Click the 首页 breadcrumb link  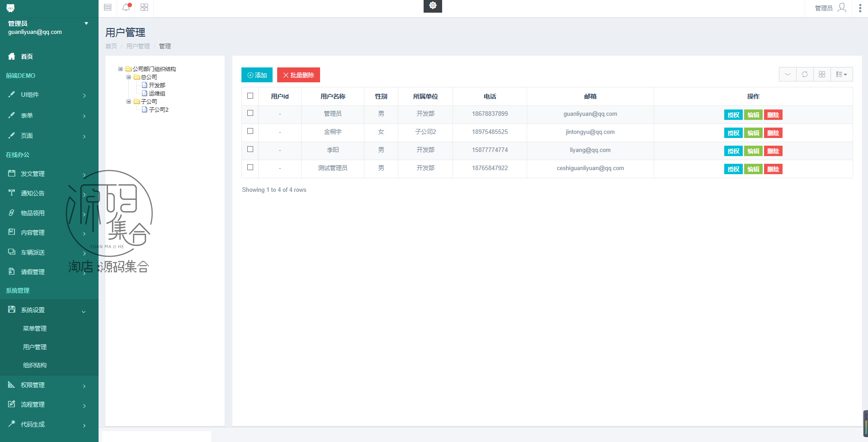point(111,46)
